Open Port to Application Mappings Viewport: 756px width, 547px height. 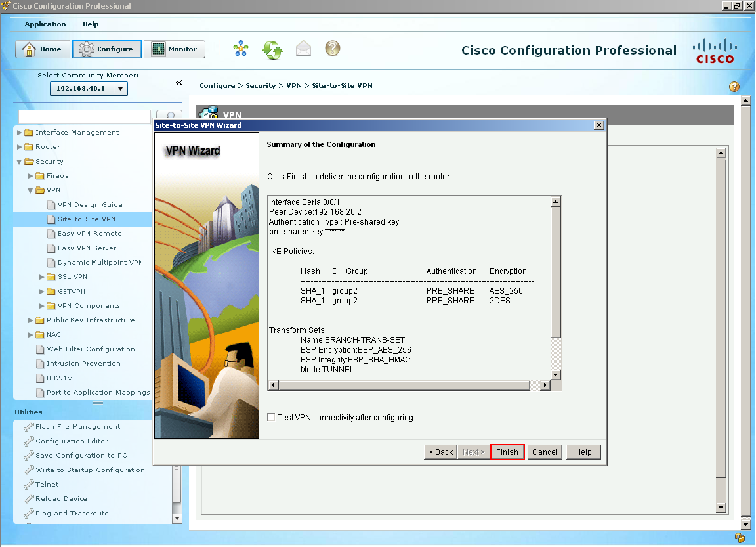[x=98, y=393]
